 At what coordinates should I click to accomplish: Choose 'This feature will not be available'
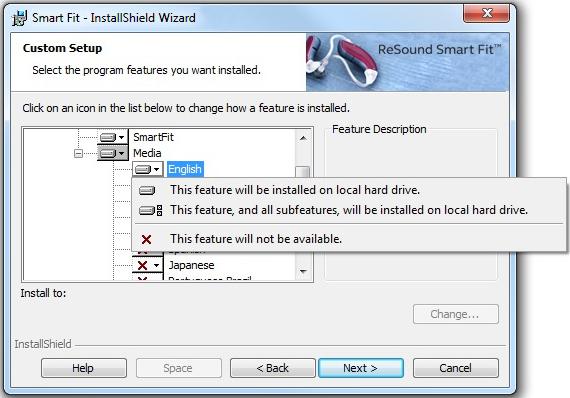coord(349,239)
